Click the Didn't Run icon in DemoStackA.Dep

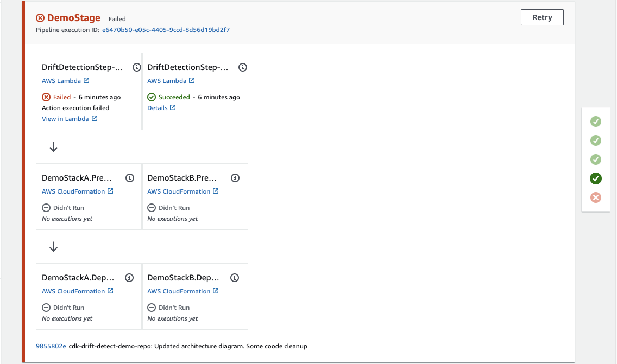46,308
